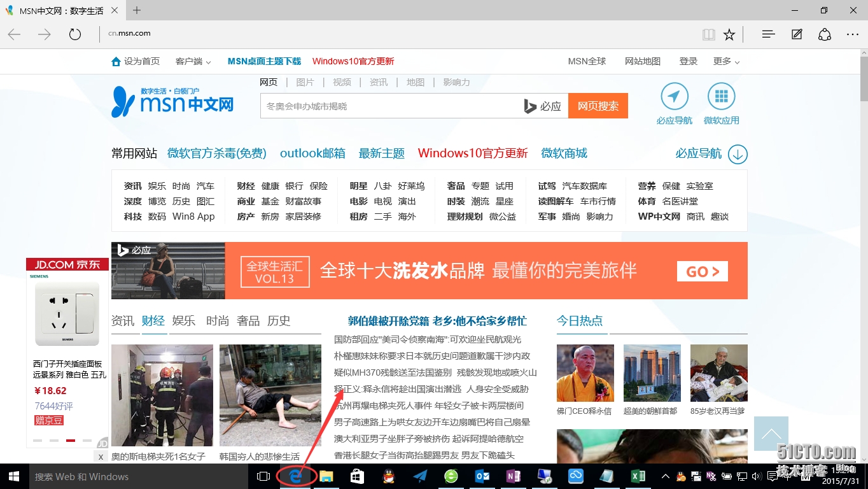Open the Store app on taskbar
This screenshot has height=489, width=868.
point(357,476)
